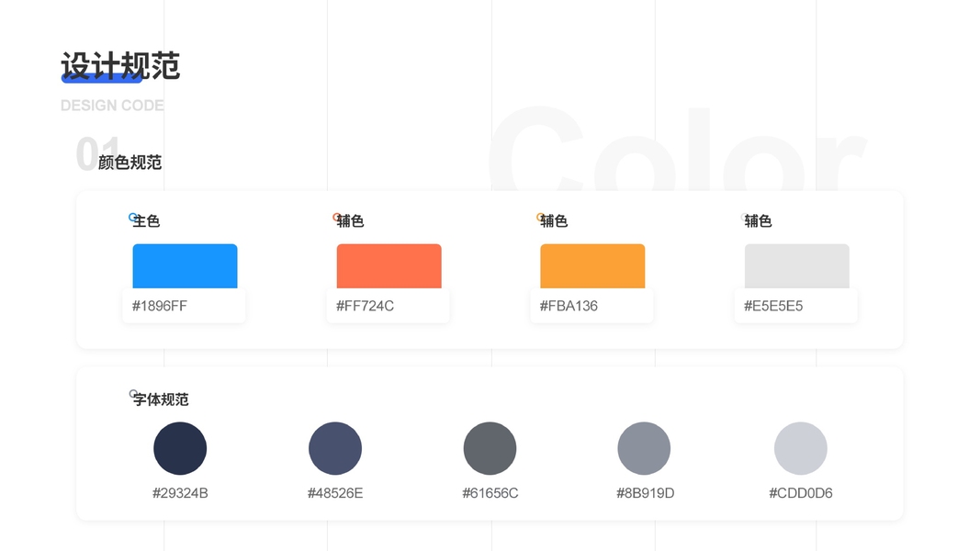
Task: Click the #1896FF hex code text
Action: coord(160,306)
